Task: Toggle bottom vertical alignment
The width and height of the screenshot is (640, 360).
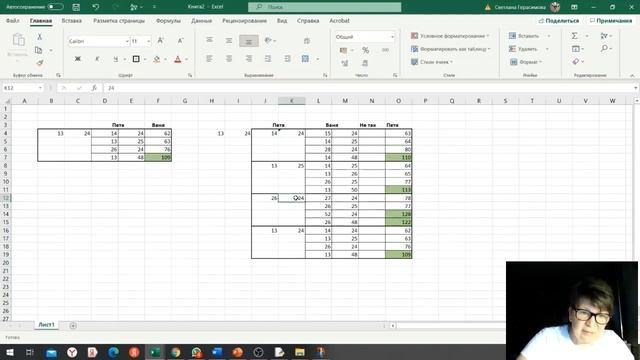Action: pos(249,41)
